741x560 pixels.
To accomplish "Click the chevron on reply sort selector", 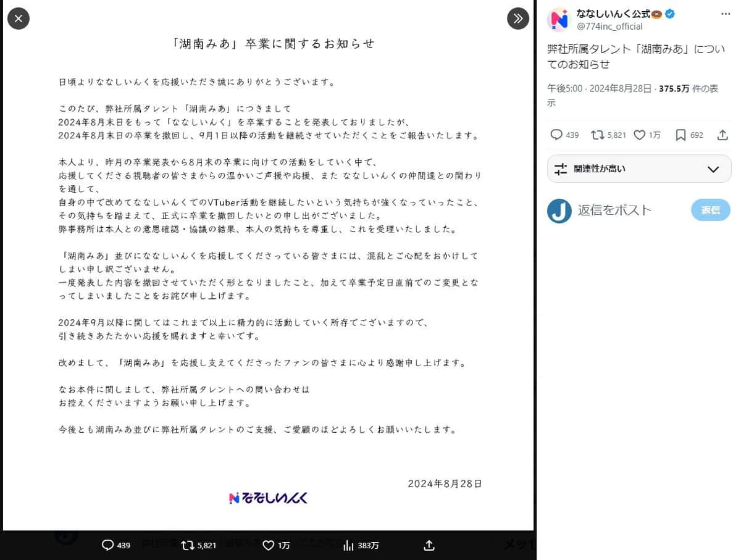I will (713, 169).
